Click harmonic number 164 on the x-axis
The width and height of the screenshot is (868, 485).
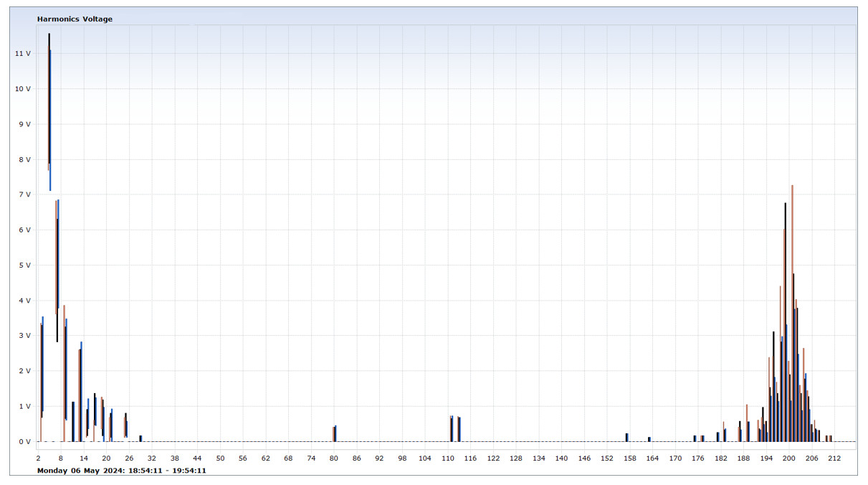(x=652, y=458)
